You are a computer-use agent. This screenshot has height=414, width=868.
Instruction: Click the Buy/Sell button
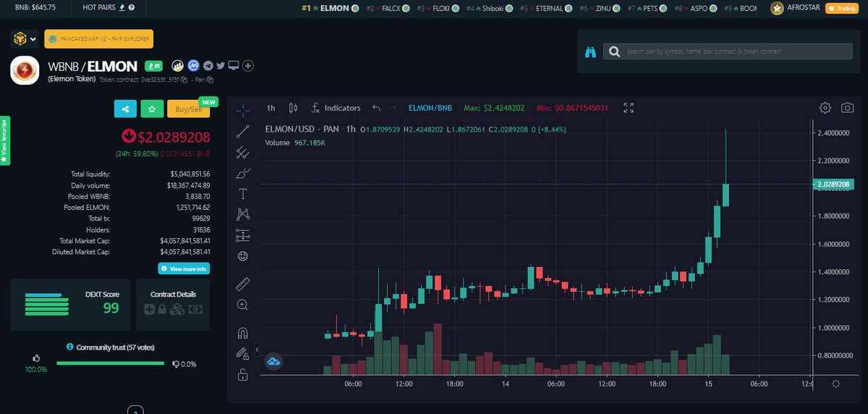click(x=189, y=109)
